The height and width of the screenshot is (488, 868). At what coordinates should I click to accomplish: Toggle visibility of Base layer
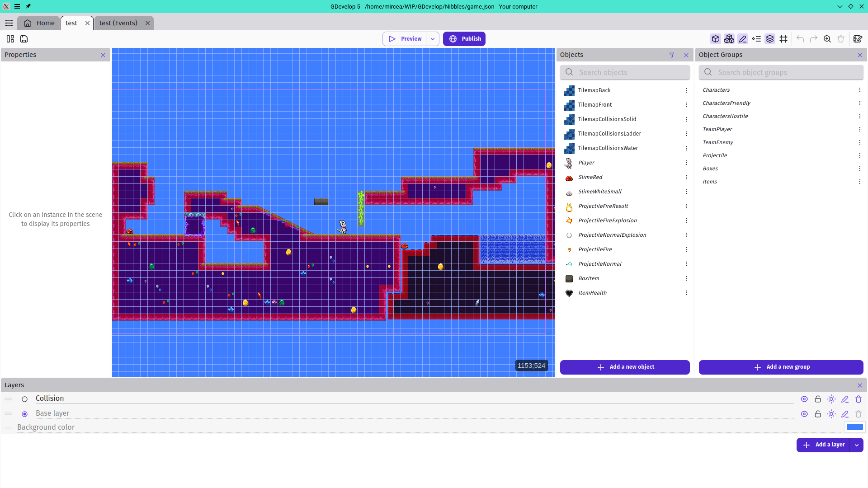tap(804, 413)
